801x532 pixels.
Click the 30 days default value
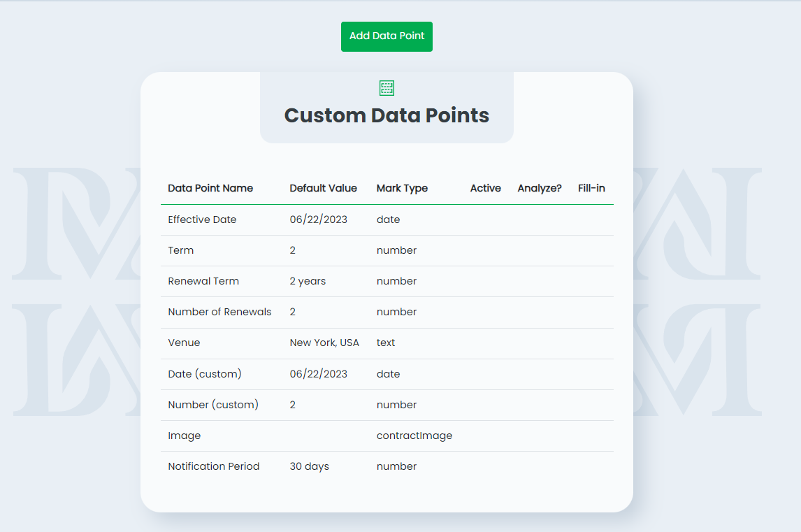pos(309,466)
